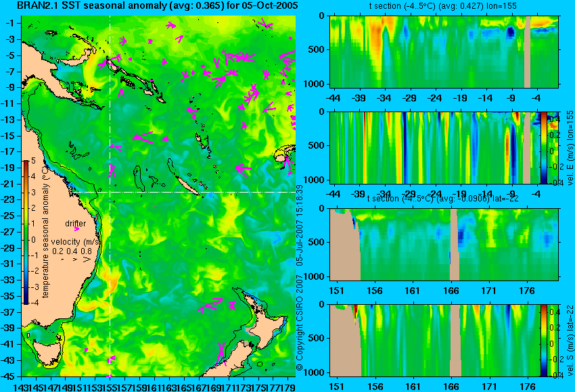Click the 'drifter' legend label
The width and height of the screenshot is (575, 392).
[x=76, y=223]
